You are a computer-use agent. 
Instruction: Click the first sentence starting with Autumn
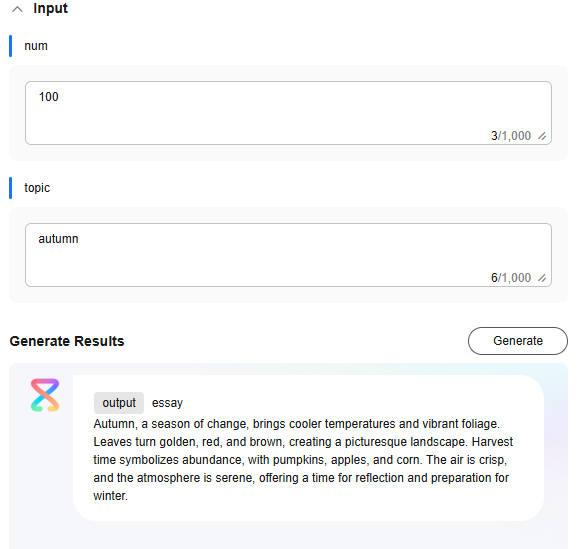tap(296, 424)
